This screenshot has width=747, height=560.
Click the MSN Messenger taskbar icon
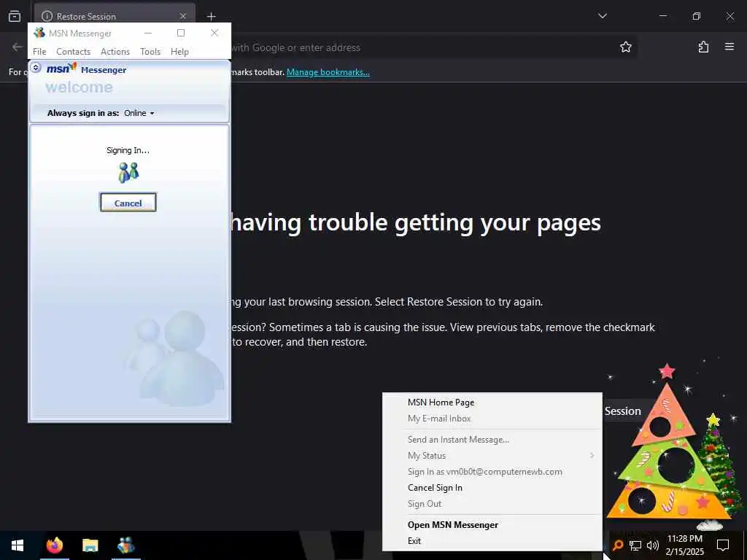pos(126,545)
